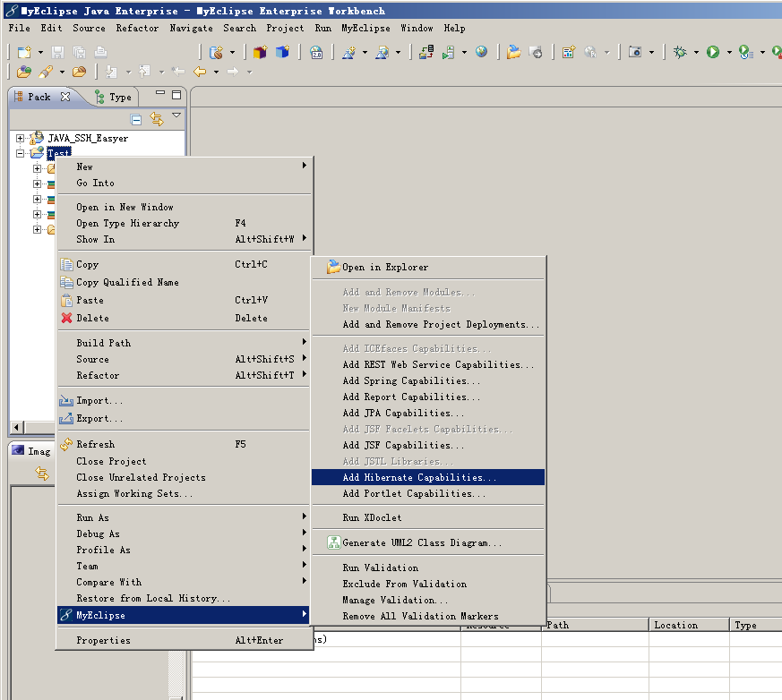Click the Location column header
This screenshot has height=700, width=782.
[675, 625]
